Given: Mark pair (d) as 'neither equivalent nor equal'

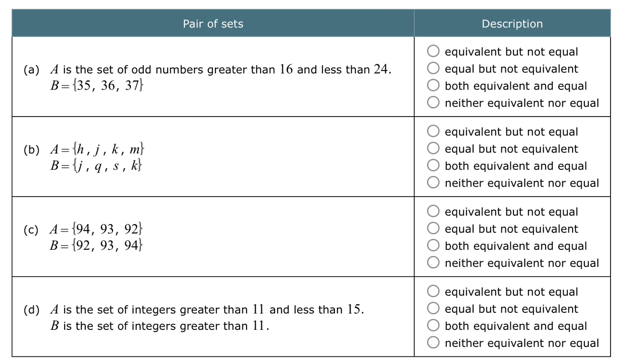Looking at the screenshot, I should pyautogui.click(x=433, y=343).
